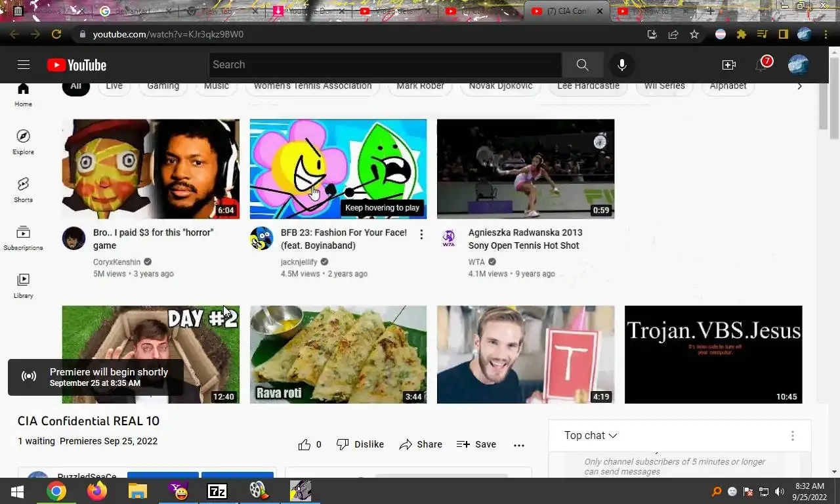
Task: Go to Home in the sidebar
Action: tap(23, 95)
